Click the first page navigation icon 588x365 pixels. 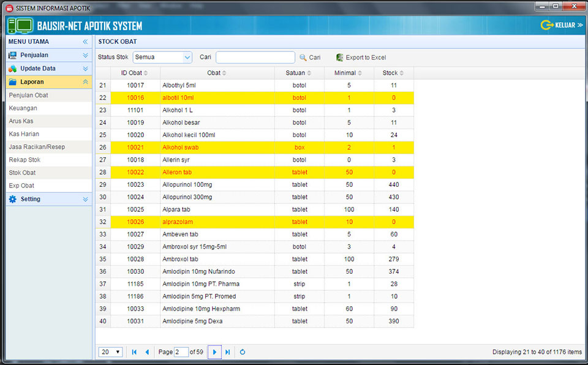tap(134, 352)
